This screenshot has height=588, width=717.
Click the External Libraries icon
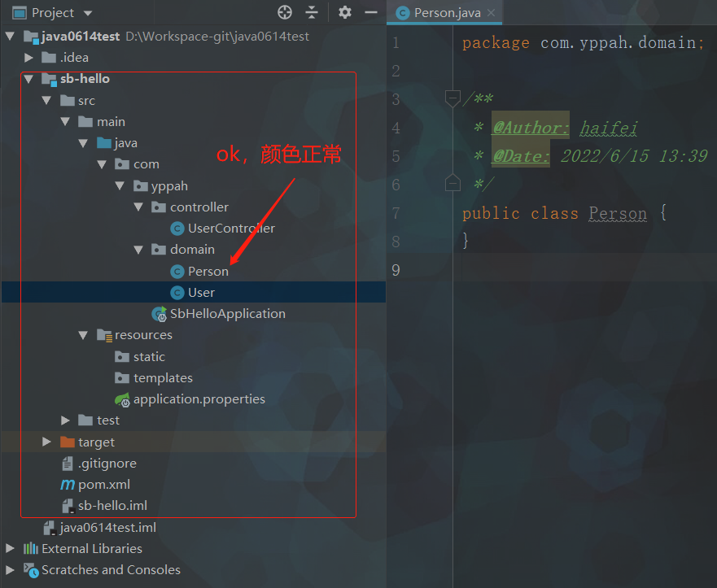(x=31, y=549)
